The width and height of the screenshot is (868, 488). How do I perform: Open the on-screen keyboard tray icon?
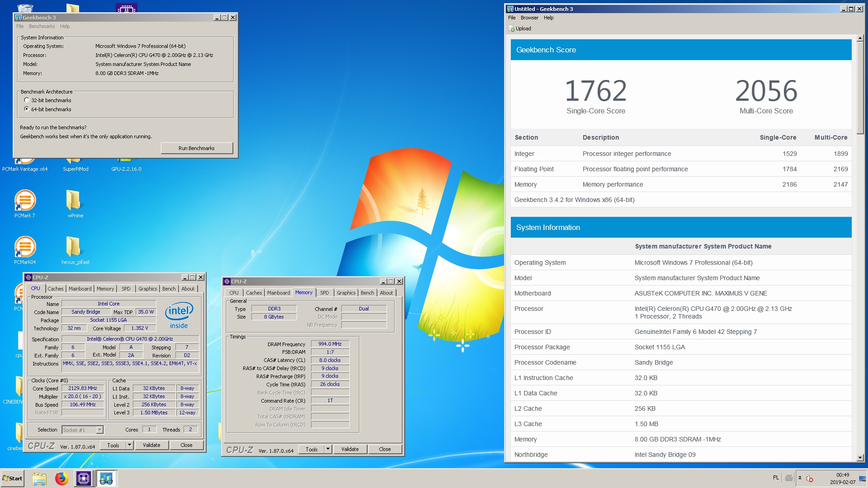tap(789, 478)
